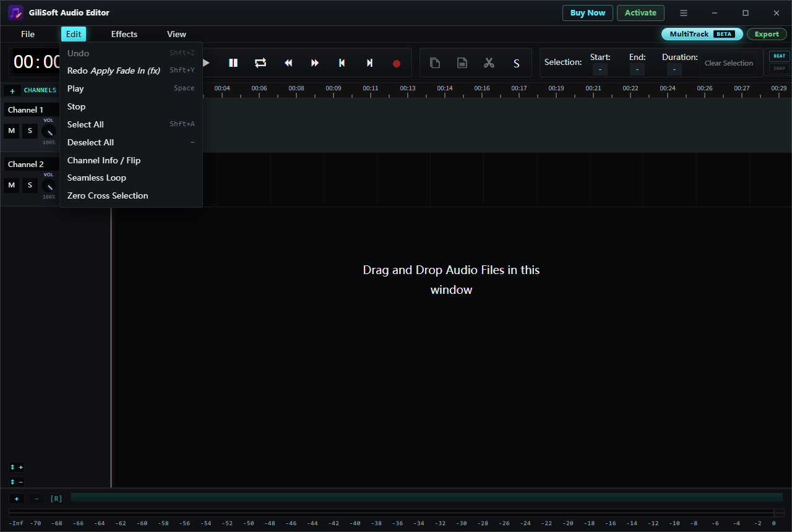Click the Cut scissors icon
The height and width of the screenshot is (532, 792).
pyautogui.click(x=489, y=62)
